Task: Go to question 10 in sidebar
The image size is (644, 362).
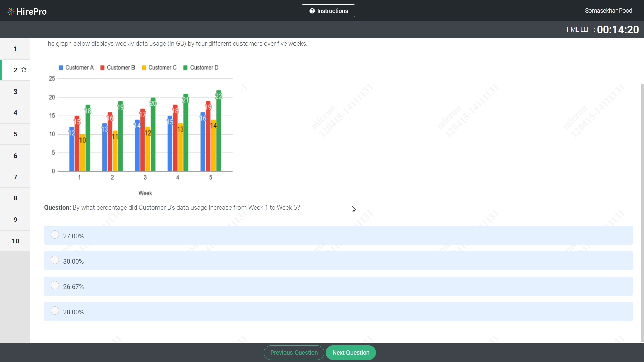Action: (15, 241)
